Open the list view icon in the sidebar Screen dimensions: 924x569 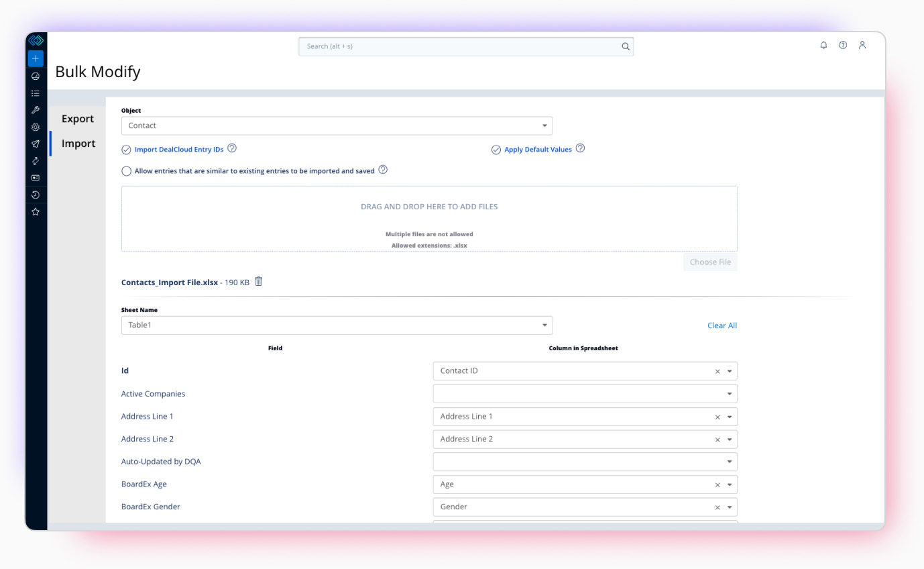pyautogui.click(x=36, y=93)
